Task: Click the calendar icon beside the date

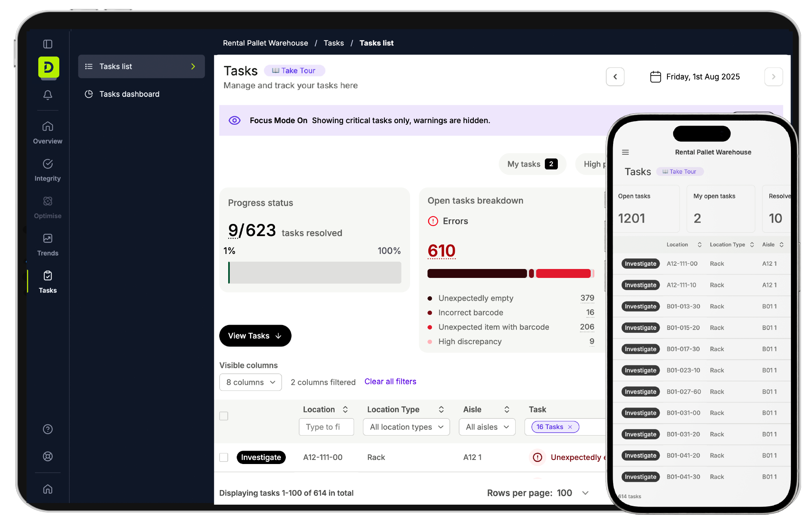Action: tap(655, 77)
